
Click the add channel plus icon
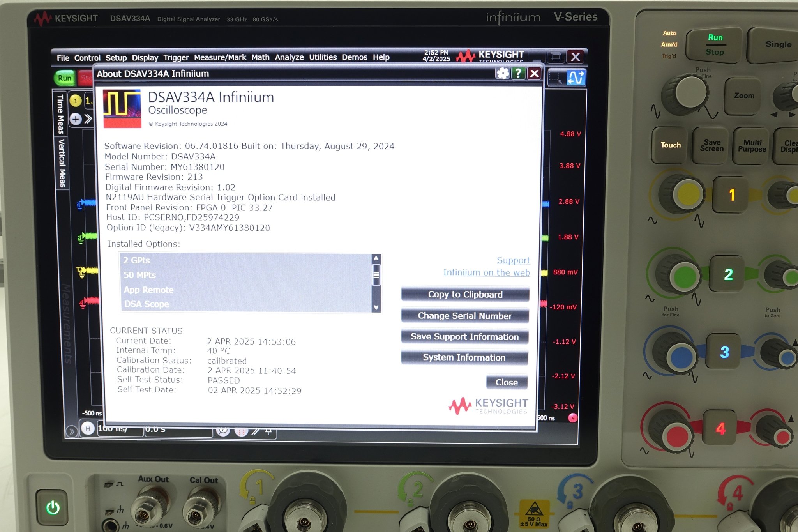pos(76,119)
